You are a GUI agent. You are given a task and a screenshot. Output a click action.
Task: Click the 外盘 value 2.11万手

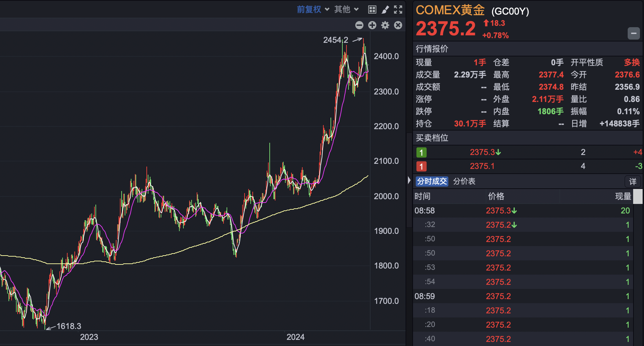(x=548, y=99)
